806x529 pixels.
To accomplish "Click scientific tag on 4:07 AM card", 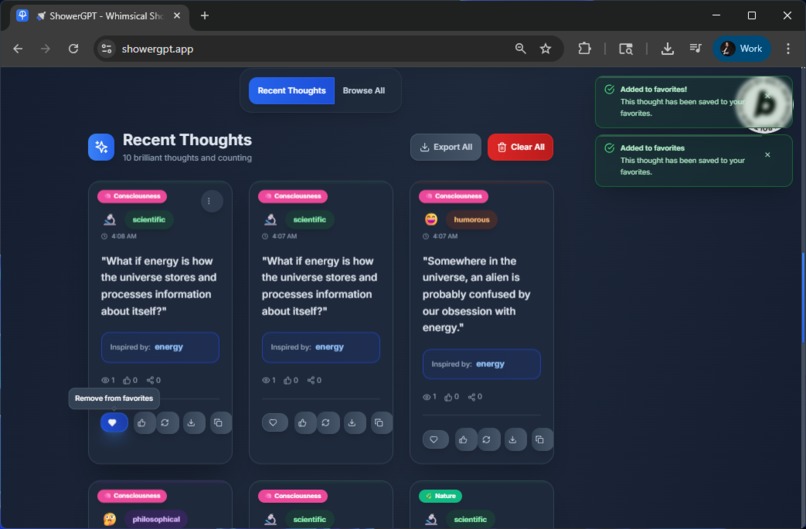I will click(309, 220).
